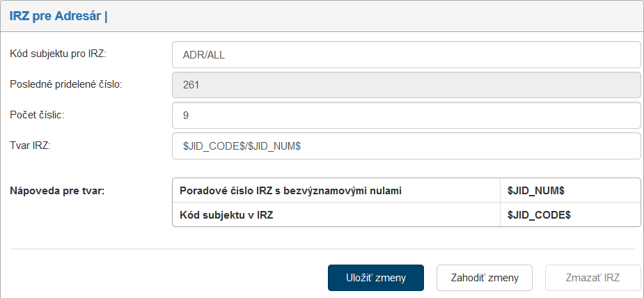Select the Počet číslic input field

[405, 116]
